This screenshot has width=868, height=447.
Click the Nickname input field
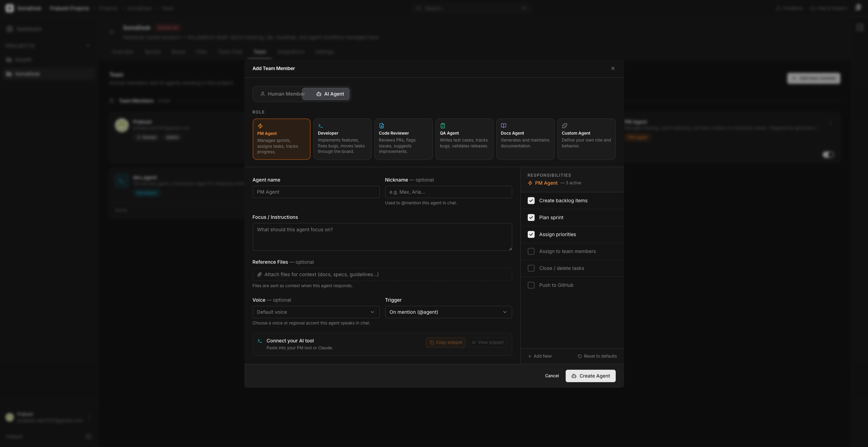(x=448, y=192)
